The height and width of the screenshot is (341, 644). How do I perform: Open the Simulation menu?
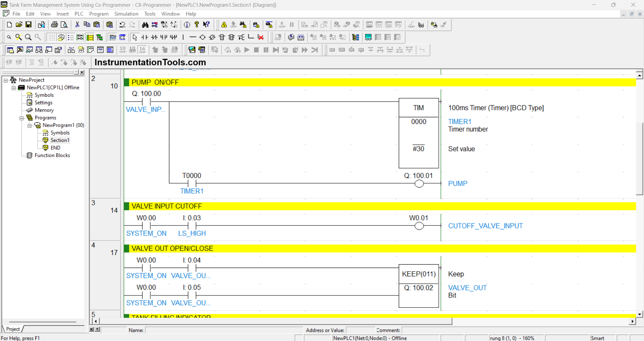[x=126, y=14]
